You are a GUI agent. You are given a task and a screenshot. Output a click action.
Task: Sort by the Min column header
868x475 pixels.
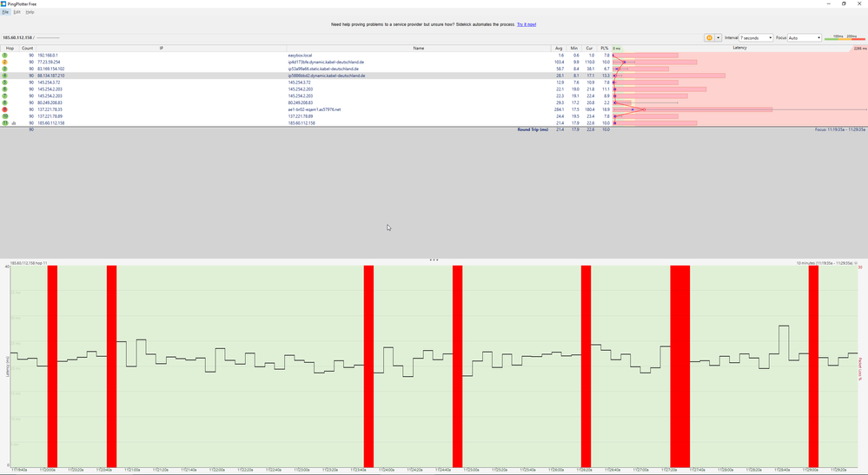pos(574,48)
